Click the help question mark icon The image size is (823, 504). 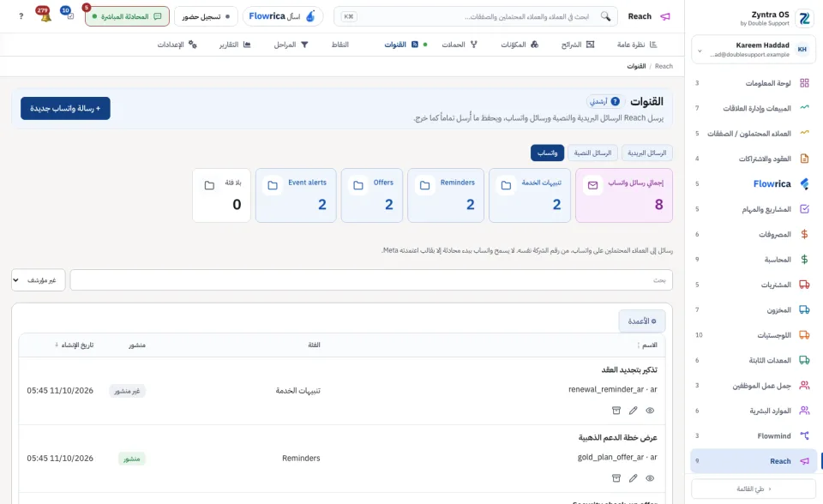(21, 16)
